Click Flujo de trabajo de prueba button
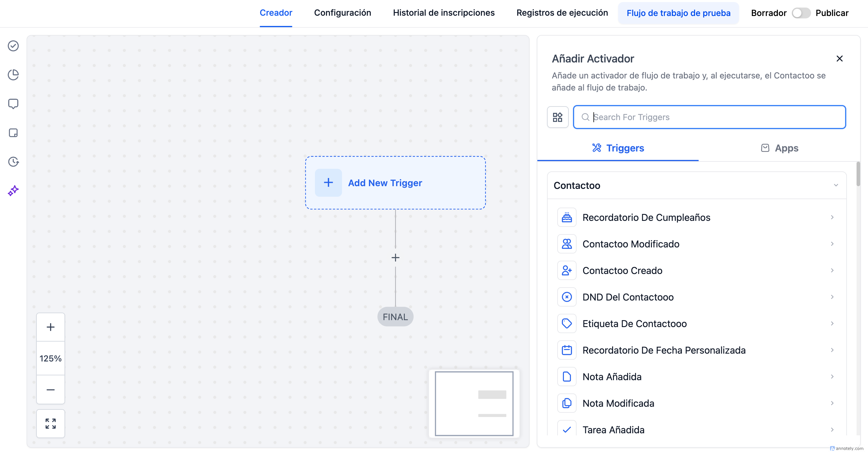 (x=678, y=13)
